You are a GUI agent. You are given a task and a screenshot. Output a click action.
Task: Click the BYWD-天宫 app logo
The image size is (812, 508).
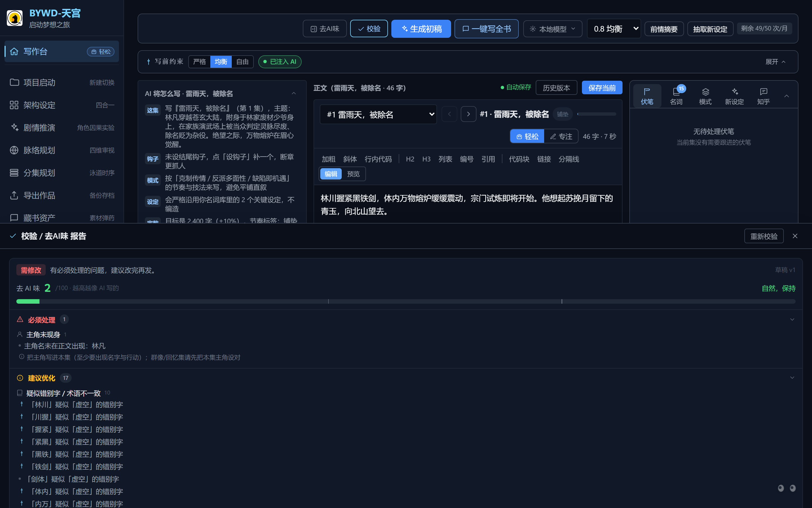pos(14,18)
